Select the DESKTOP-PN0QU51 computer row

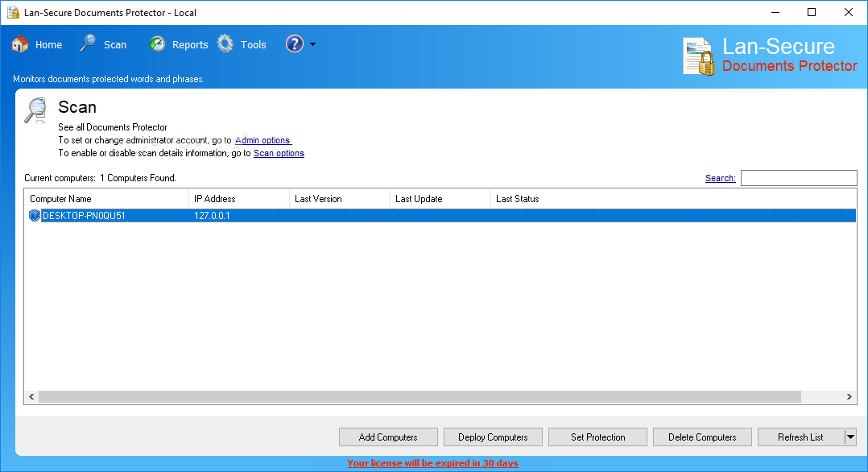click(440, 216)
